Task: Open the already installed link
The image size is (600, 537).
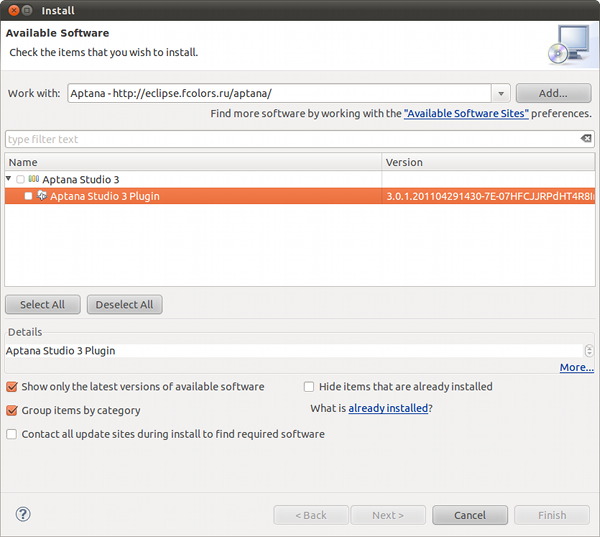Action: pos(388,408)
